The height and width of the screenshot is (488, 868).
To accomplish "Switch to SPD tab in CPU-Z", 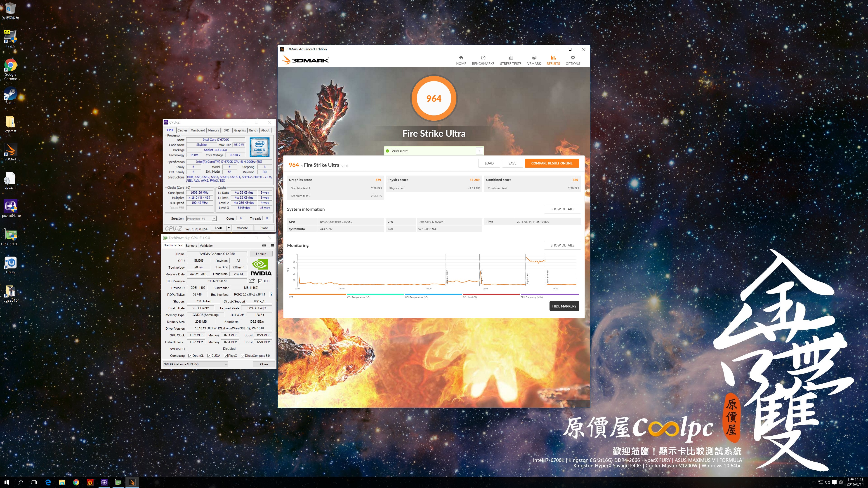I will (x=226, y=130).
